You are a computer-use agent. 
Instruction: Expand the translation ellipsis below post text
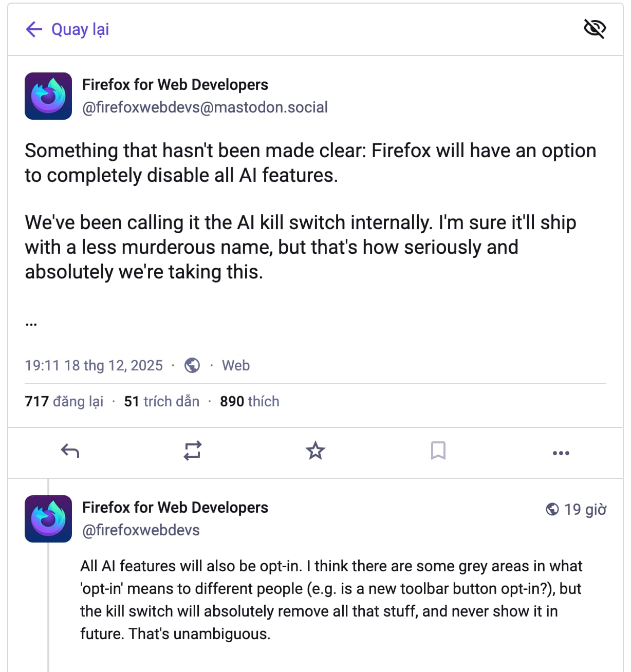[x=31, y=324]
